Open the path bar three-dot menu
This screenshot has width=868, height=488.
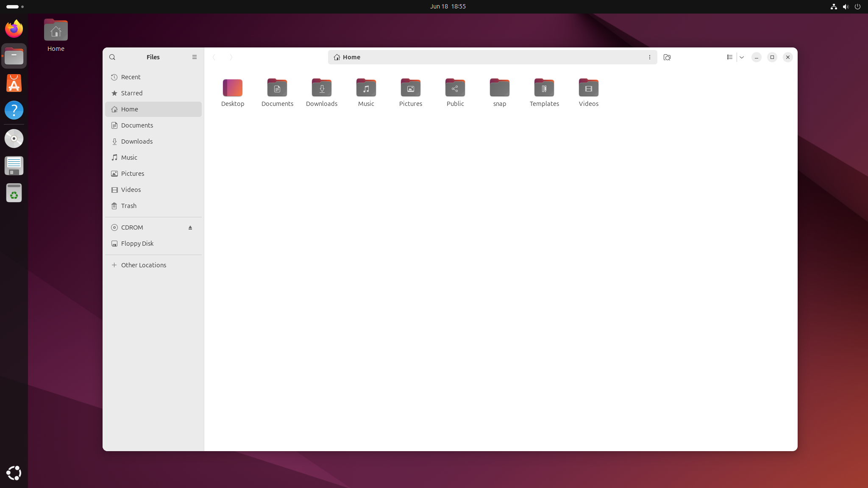click(650, 57)
